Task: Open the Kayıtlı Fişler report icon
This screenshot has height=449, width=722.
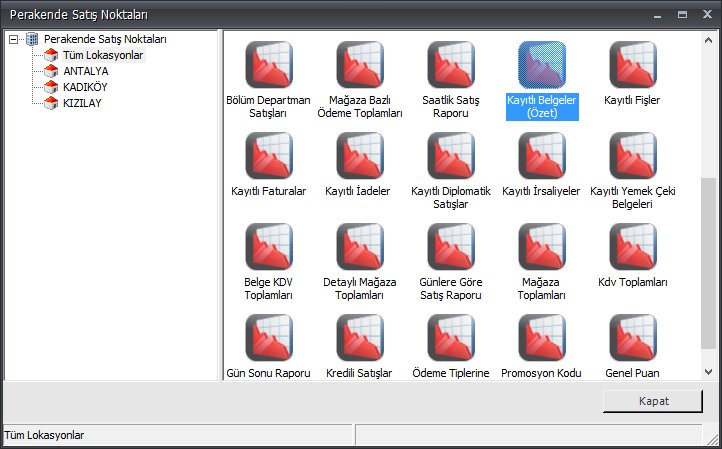Action: click(633, 64)
